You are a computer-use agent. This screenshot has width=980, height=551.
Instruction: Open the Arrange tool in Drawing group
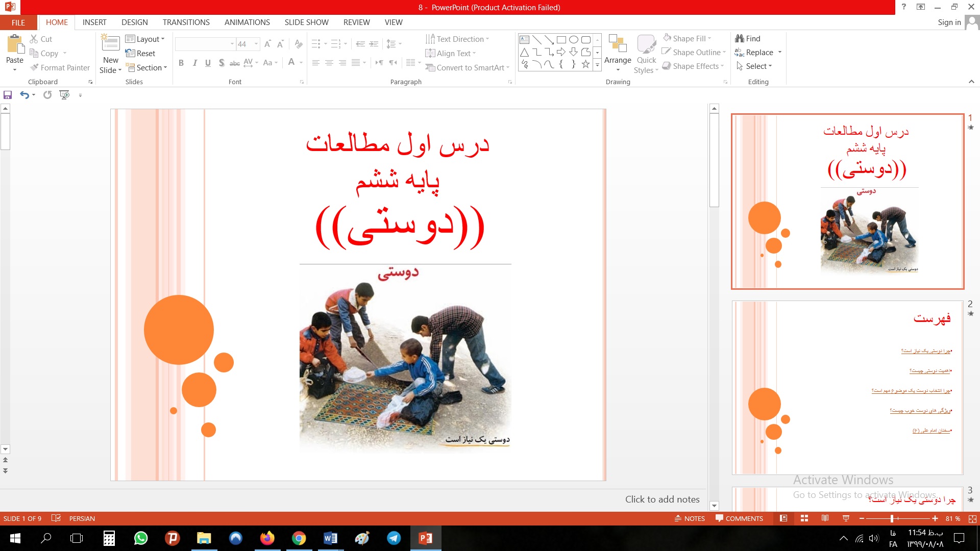(x=618, y=51)
